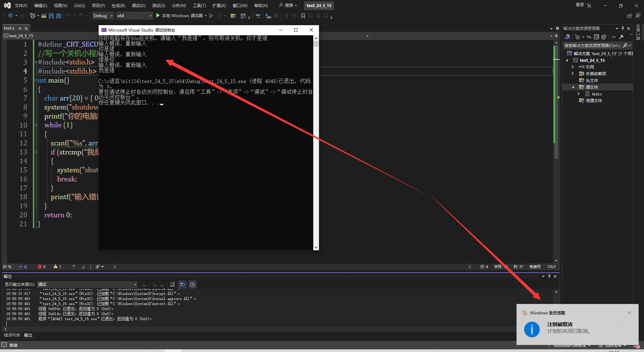Click the next issue down arrow in status strip

pos(84,267)
